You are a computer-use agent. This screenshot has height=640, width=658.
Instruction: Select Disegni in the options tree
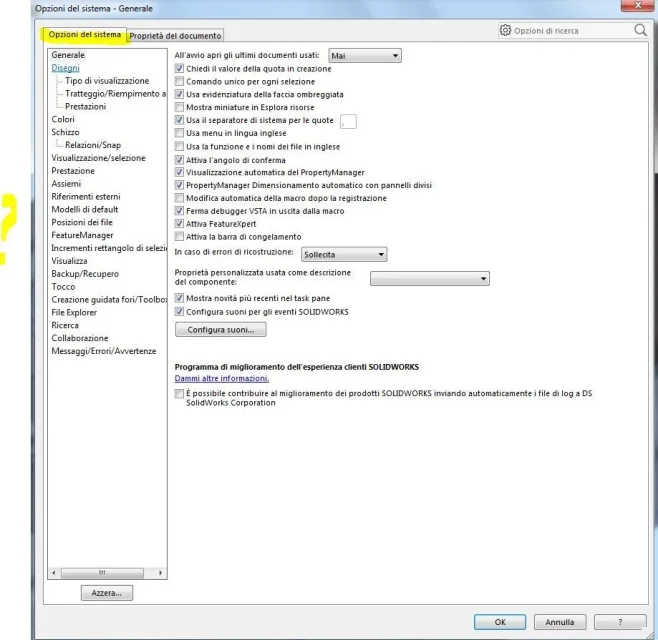pos(65,68)
